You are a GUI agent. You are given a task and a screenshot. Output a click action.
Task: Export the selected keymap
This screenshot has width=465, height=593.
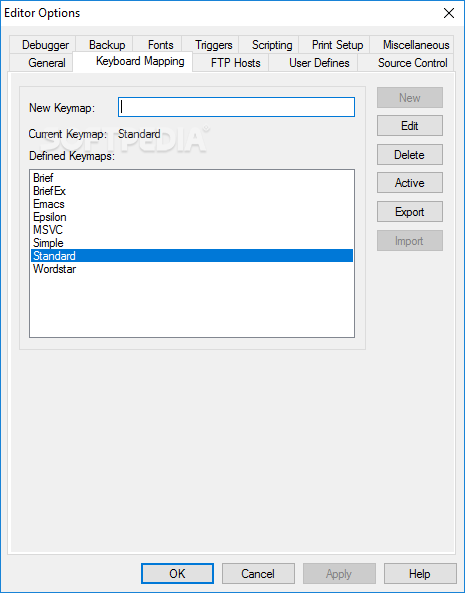[410, 212]
